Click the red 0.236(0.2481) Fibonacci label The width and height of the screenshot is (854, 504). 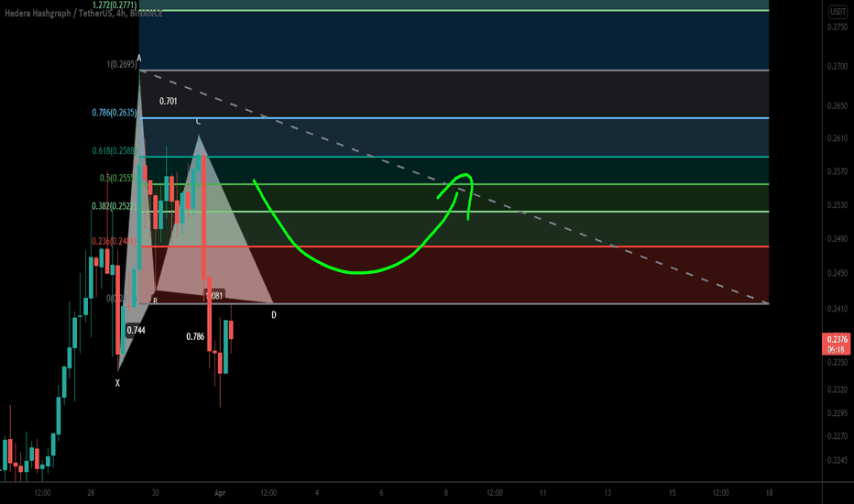tap(115, 241)
